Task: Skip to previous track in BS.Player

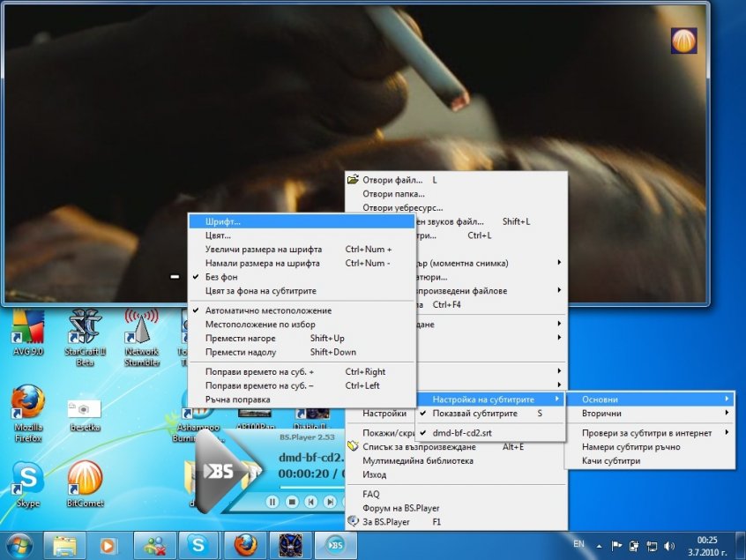Action: tap(311, 502)
